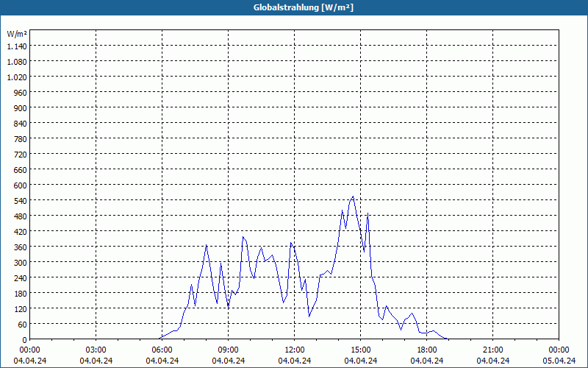Click the curve peak just before 09:00

coord(221,263)
